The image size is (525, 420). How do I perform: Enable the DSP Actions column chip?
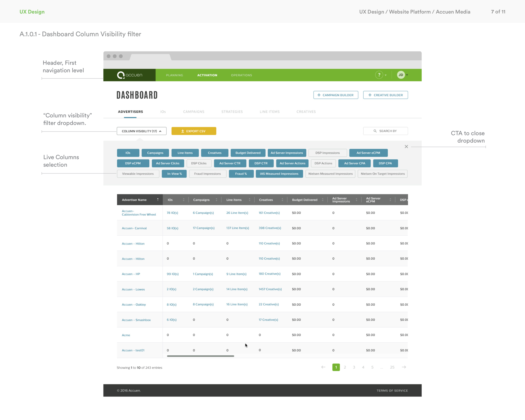pos(323,163)
